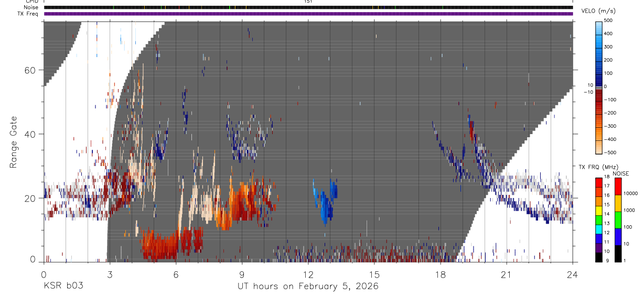
Task: Click the "Noise" row label at top
Action: (30, 7)
